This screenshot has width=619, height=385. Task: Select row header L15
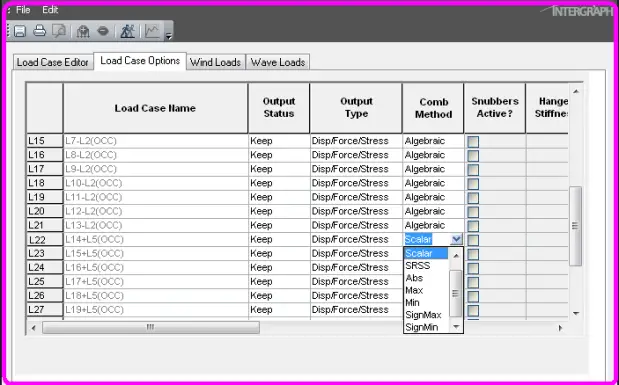tap(45, 141)
